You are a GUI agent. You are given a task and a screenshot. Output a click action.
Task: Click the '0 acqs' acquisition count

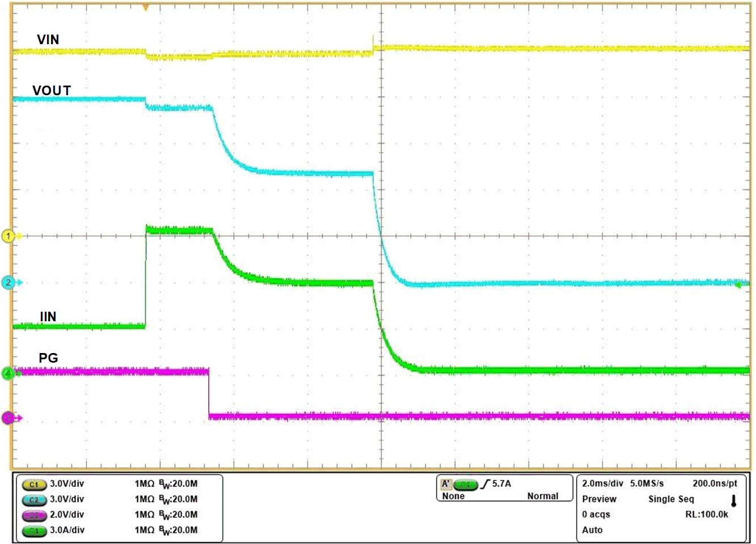(x=596, y=515)
